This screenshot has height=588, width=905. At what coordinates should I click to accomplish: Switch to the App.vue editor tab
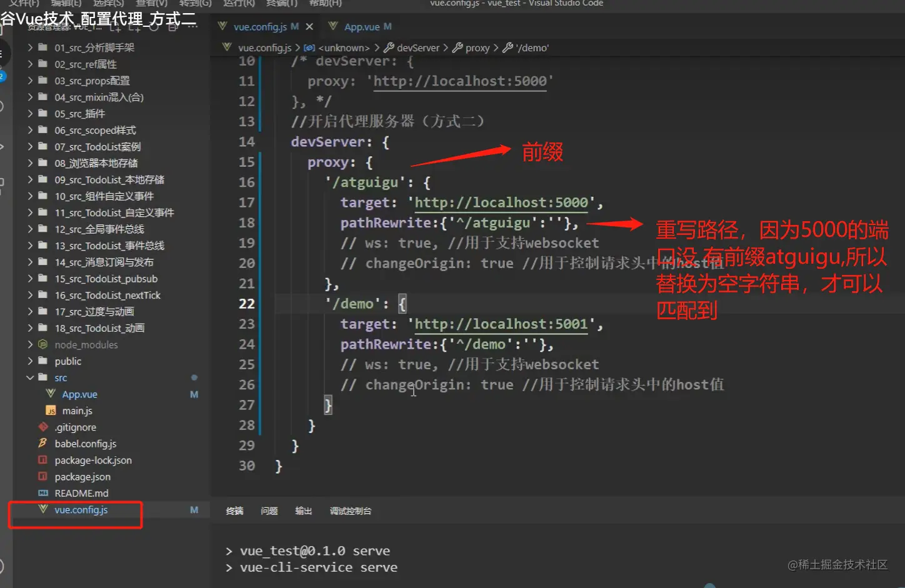[x=361, y=27]
